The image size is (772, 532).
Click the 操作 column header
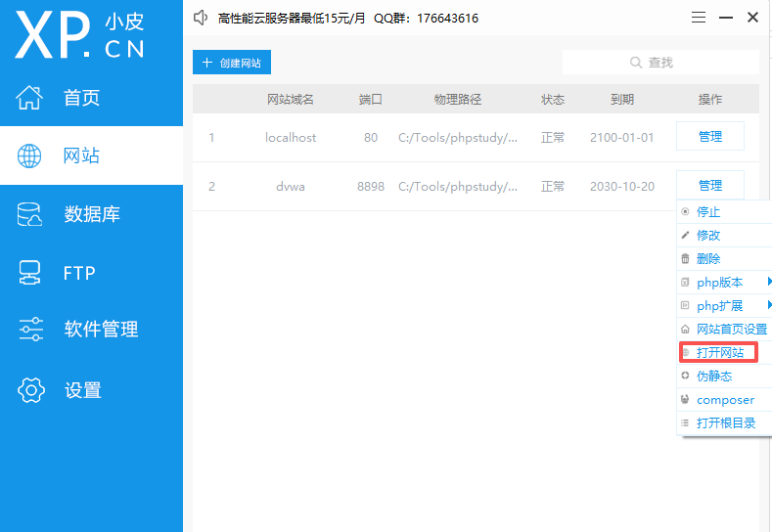tap(710, 100)
